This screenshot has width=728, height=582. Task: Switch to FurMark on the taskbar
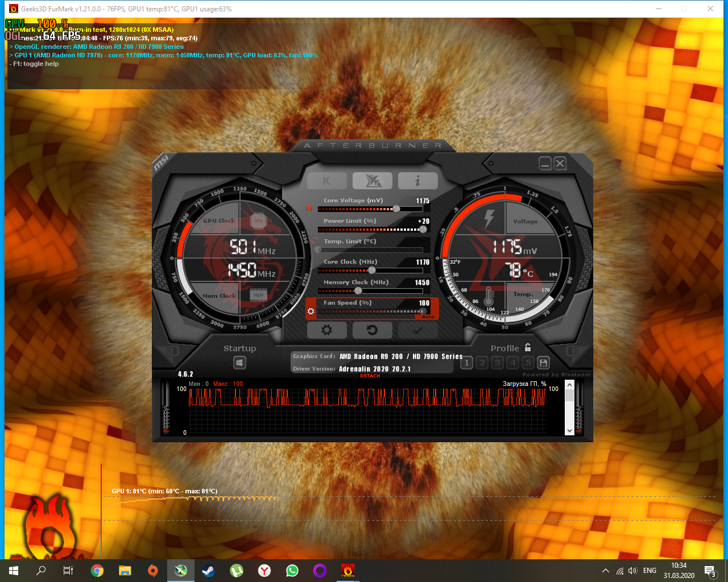pyautogui.click(x=348, y=571)
